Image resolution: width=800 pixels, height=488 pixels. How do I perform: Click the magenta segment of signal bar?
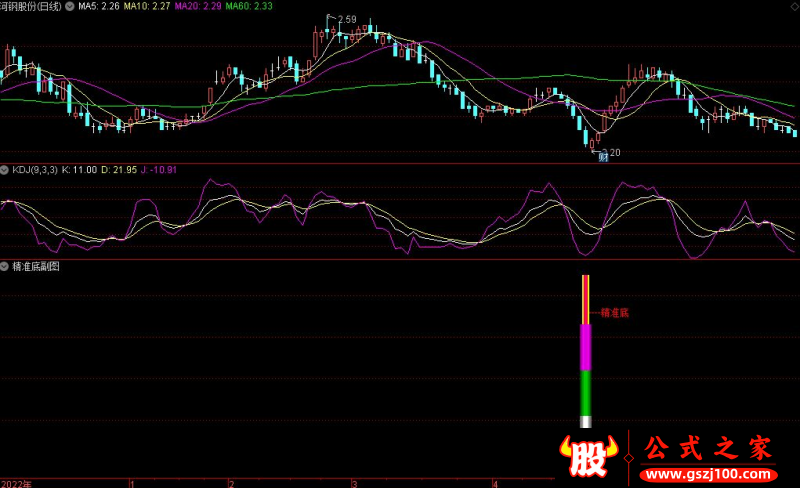[x=586, y=347]
